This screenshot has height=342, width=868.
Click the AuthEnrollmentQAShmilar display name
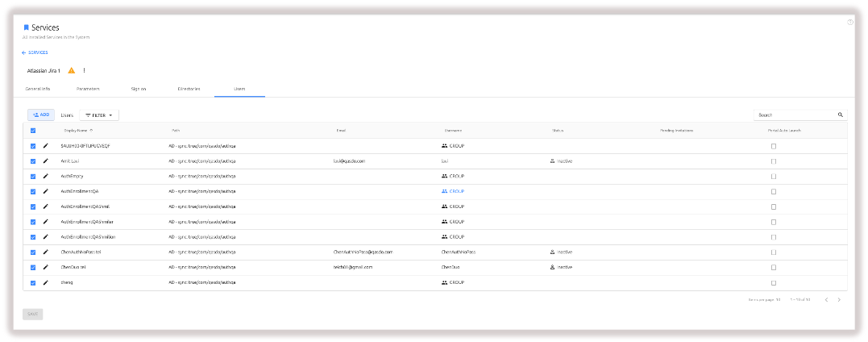coord(87,221)
